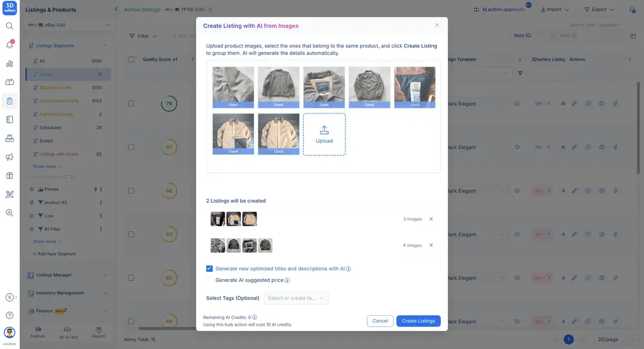Viewport: 644px width, 349px height.
Task: Select the row checkbox for score 61
Action: click(131, 147)
